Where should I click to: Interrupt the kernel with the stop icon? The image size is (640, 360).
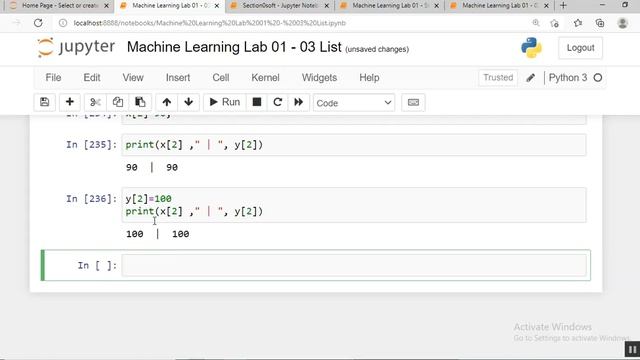257,102
